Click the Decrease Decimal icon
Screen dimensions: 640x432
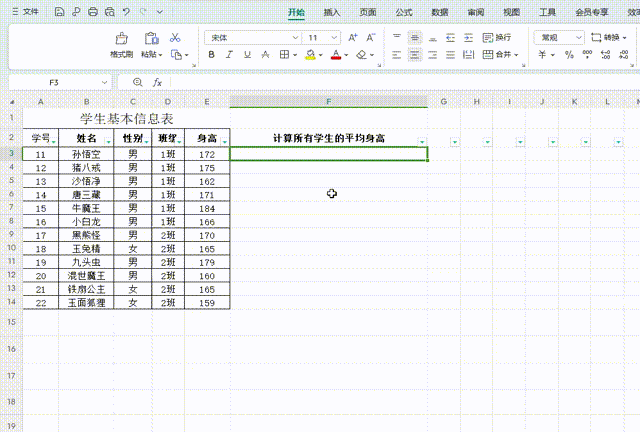(624, 54)
